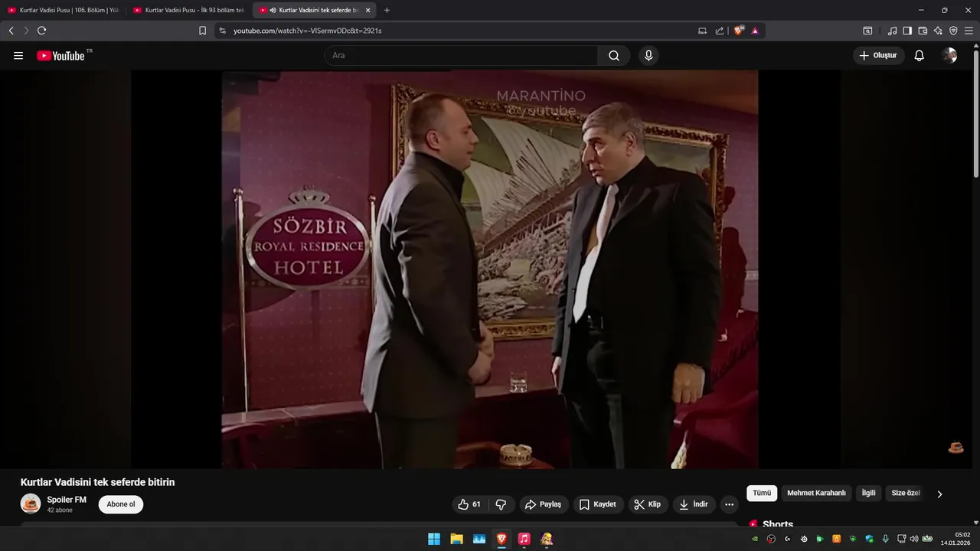Select the Mehmet Karahanlı filter chip

click(x=816, y=494)
